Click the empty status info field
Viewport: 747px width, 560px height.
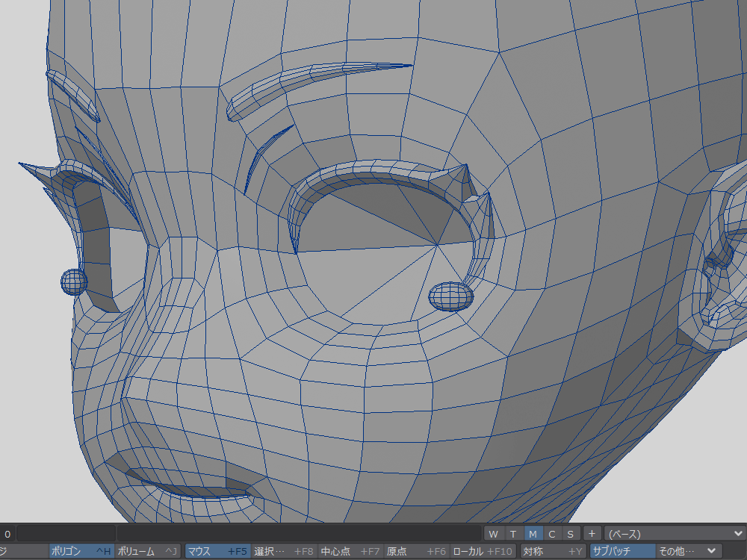pyautogui.click(x=66, y=534)
